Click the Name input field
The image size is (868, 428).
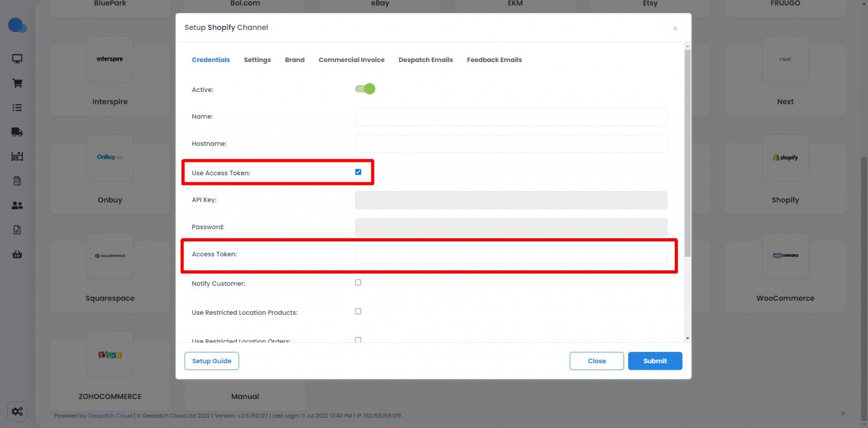click(x=511, y=117)
